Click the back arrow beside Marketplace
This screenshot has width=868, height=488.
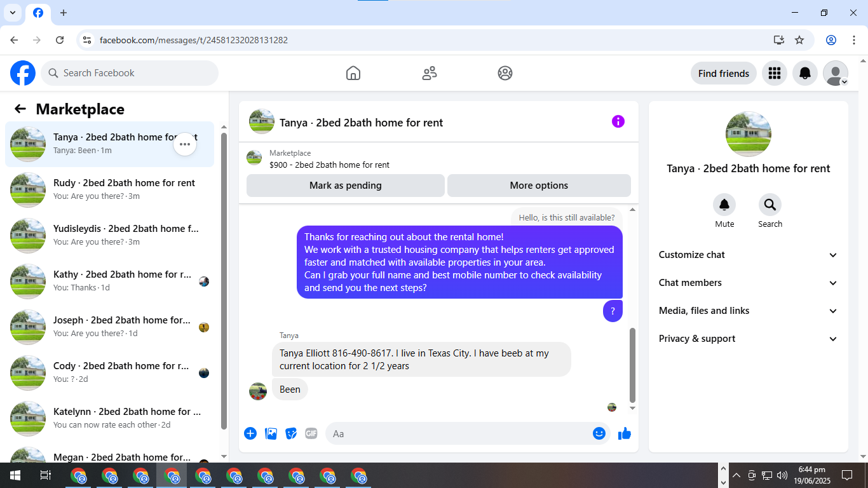20,109
